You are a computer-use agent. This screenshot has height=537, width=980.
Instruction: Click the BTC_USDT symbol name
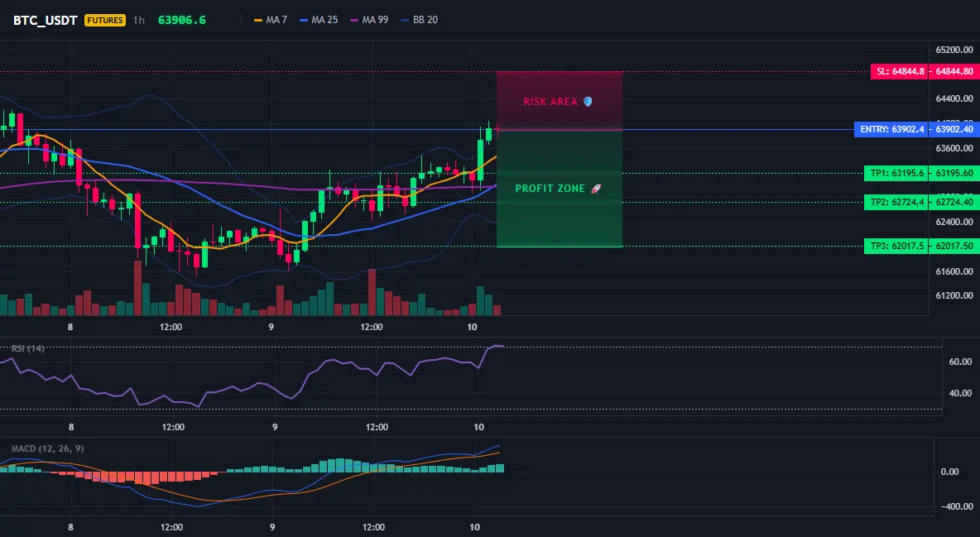point(46,20)
